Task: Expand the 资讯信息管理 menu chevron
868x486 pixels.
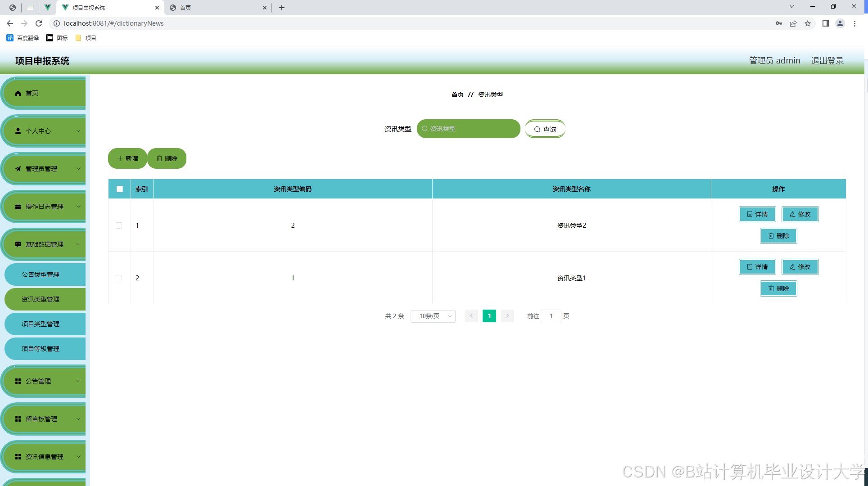Action: 78,457
